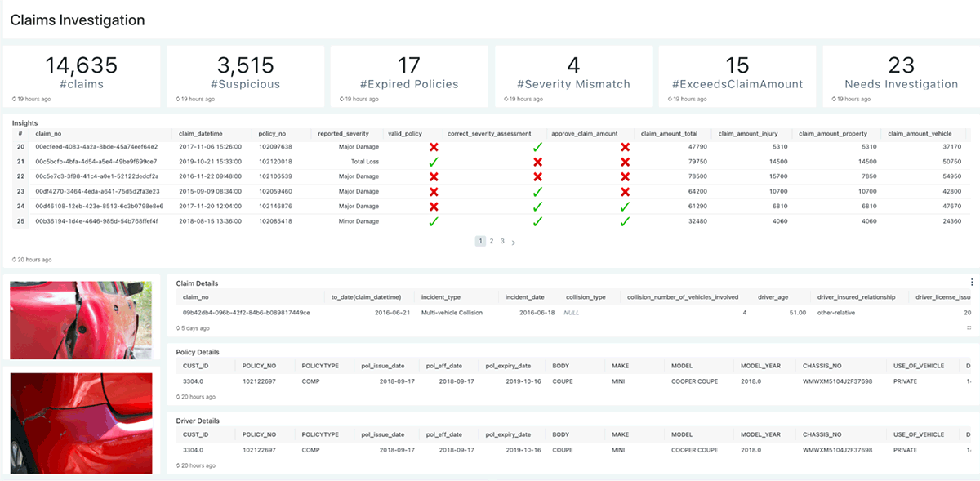This screenshot has height=481, width=980.
Task: Click green check valid_policy icon in row 21
Action: point(434,162)
